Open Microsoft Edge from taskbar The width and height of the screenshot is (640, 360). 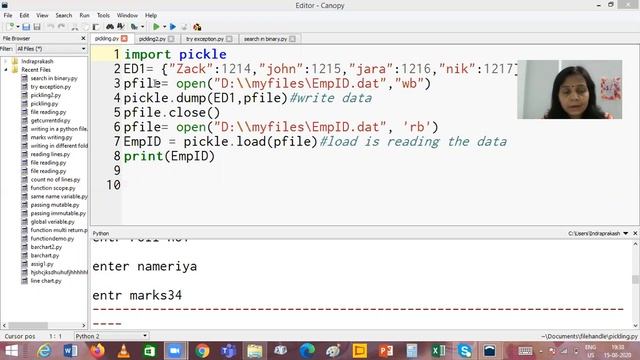pos(307,351)
